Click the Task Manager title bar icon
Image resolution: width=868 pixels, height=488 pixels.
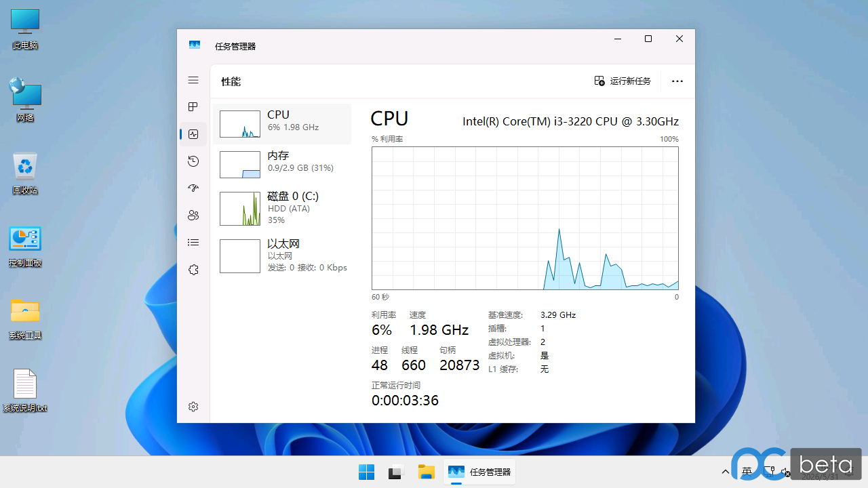coord(195,45)
